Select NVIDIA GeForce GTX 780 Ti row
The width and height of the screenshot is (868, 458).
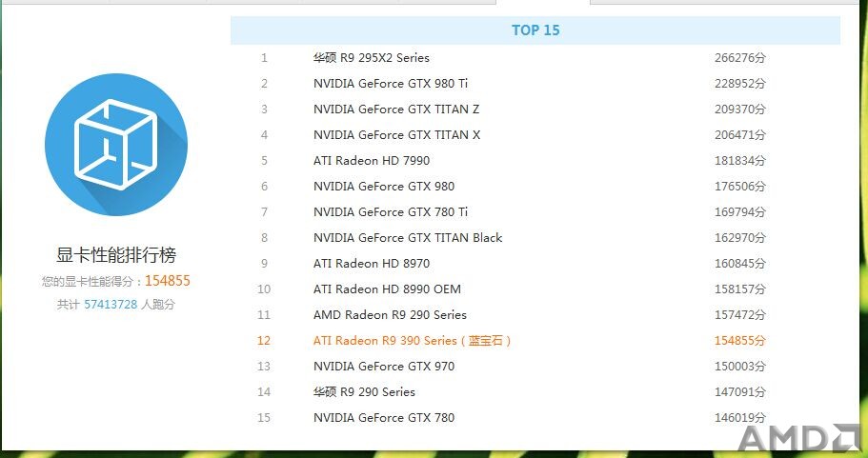click(535, 211)
